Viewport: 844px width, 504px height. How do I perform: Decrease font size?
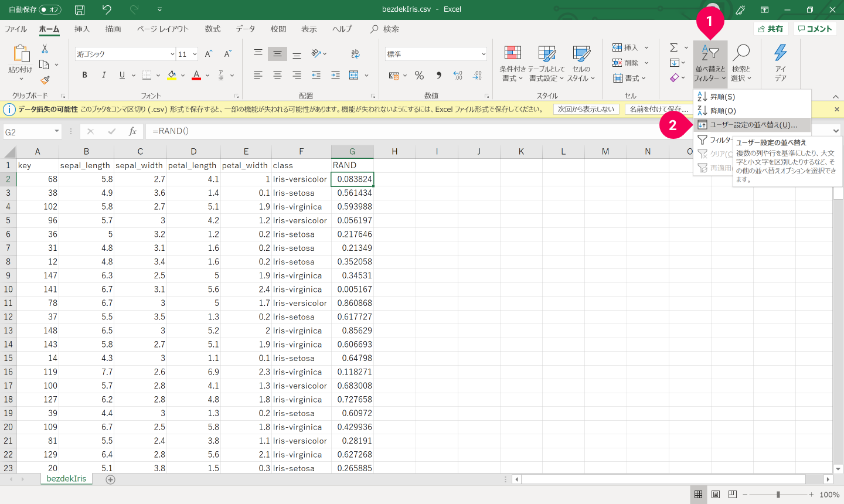228,54
